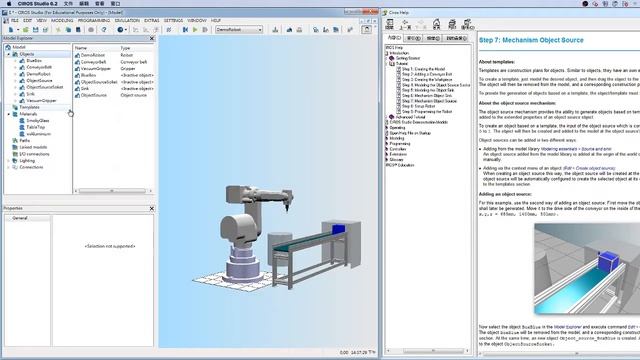Open the FILE menu

click(14, 20)
